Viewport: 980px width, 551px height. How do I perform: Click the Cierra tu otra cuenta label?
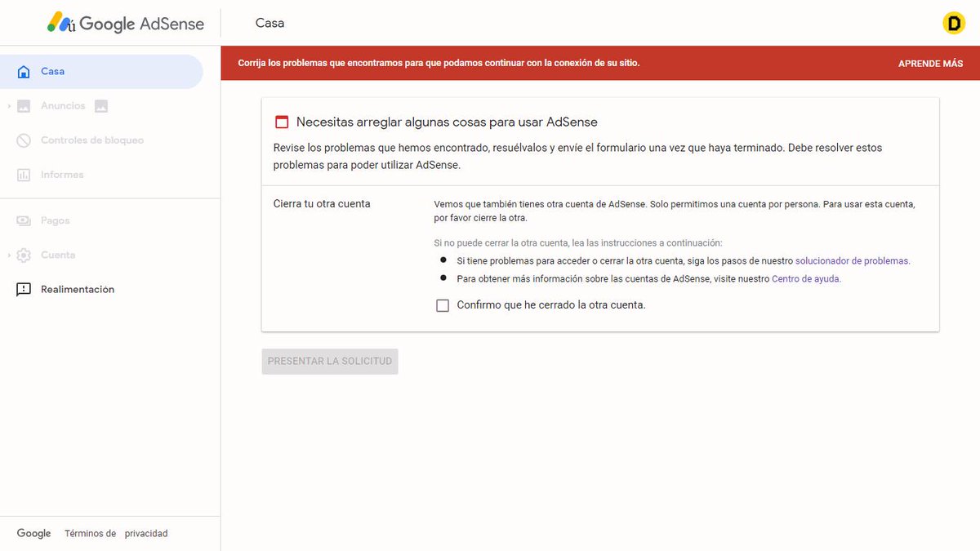(x=322, y=203)
